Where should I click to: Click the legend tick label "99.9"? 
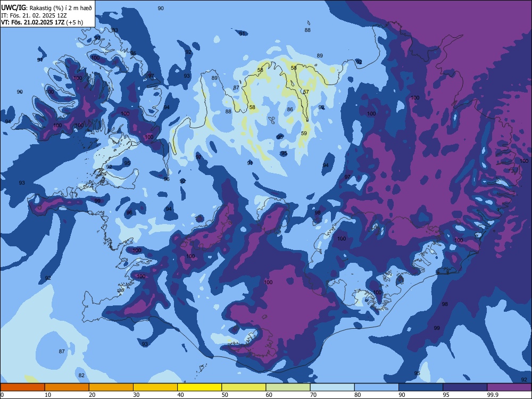(x=492, y=395)
